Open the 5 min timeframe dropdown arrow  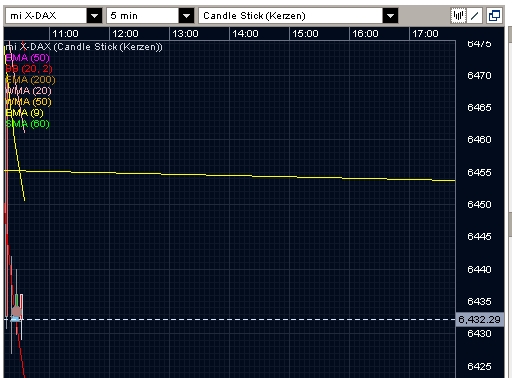(x=186, y=16)
